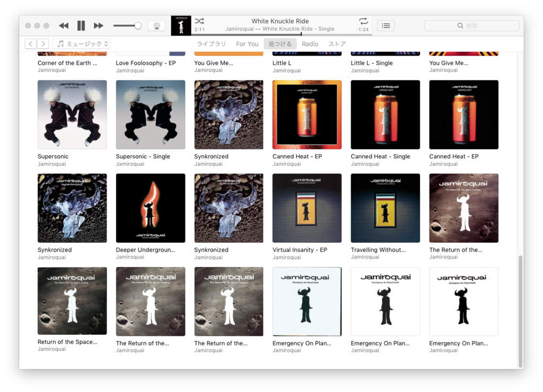Image resolution: width=543 pixels, height=392 pixels.
Task: Toggle repeat mode
Action: tap(363, 21)
